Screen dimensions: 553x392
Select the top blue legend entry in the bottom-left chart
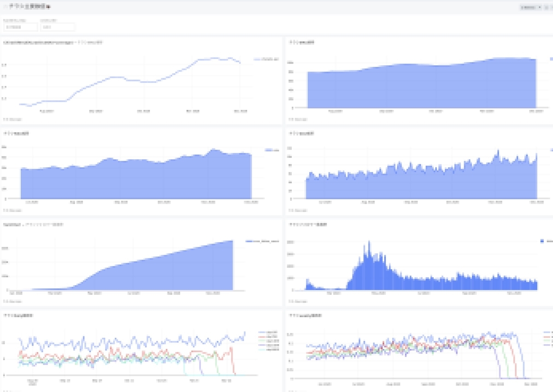pyautogui.click(x=268, y=332)
